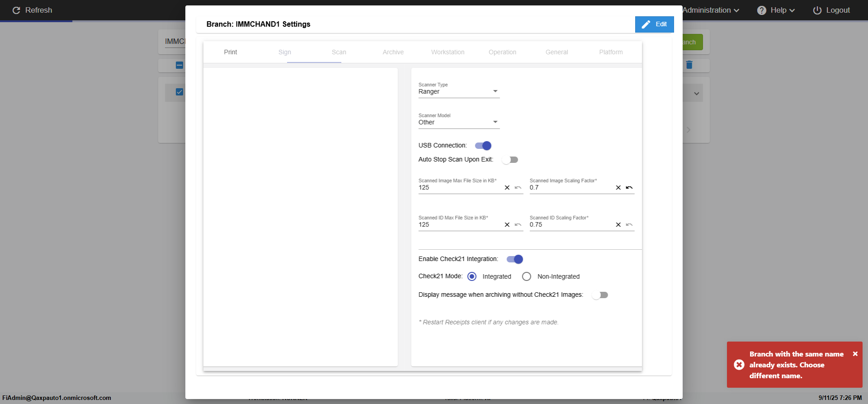The height and width of the screenshot is (404, 868).
Task: Clear the Scanned ID Max File Size field
Action: (507, 225)
